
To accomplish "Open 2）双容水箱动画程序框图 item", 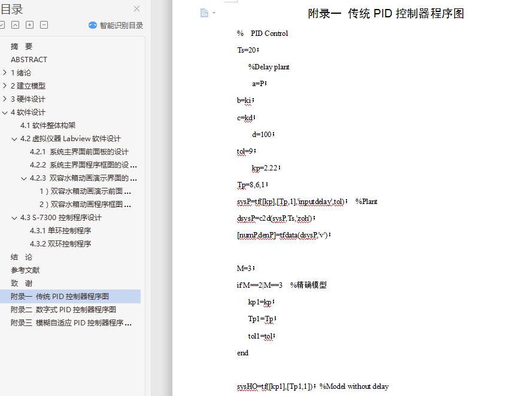I will coord(85,205).
